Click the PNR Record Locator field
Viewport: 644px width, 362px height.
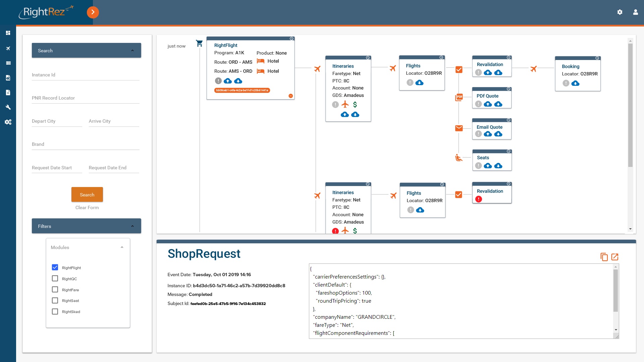[86, 98]
